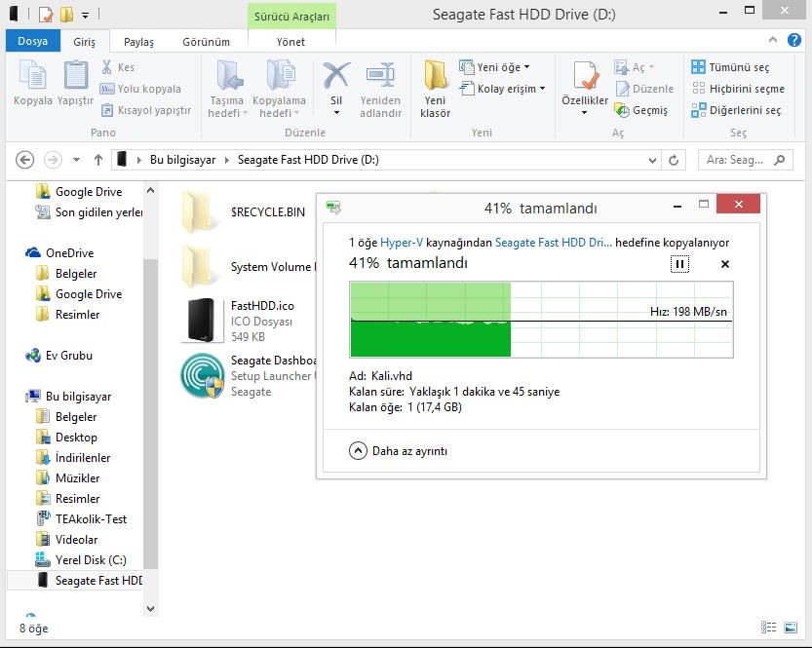This screenshot has width=812, height=648.
Task: Switch to Yönet ribbon tab
Action: coord(290,42)
